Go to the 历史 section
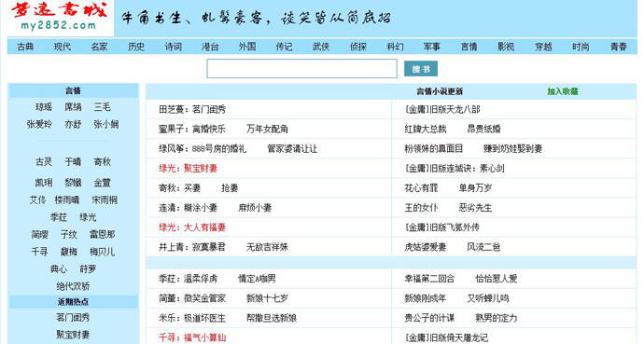The height and width of the screenshot is (344, 644). coord(136,47)
